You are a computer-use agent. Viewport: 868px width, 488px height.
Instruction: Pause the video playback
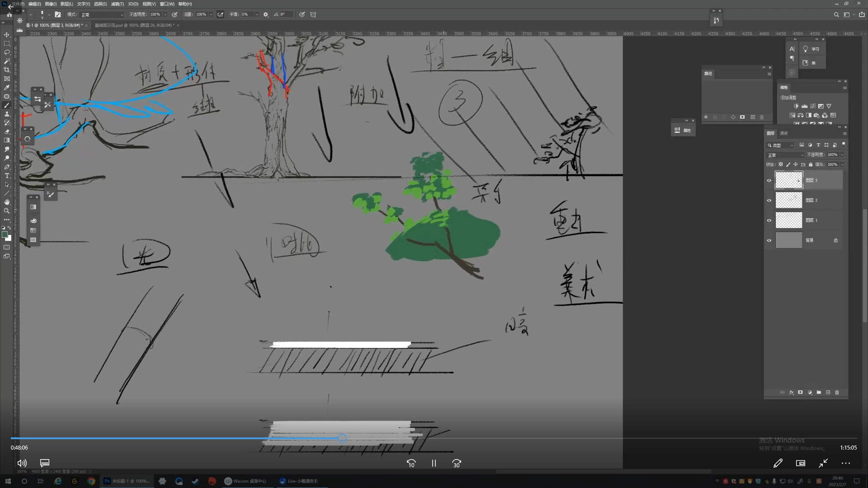pos(434,463)
